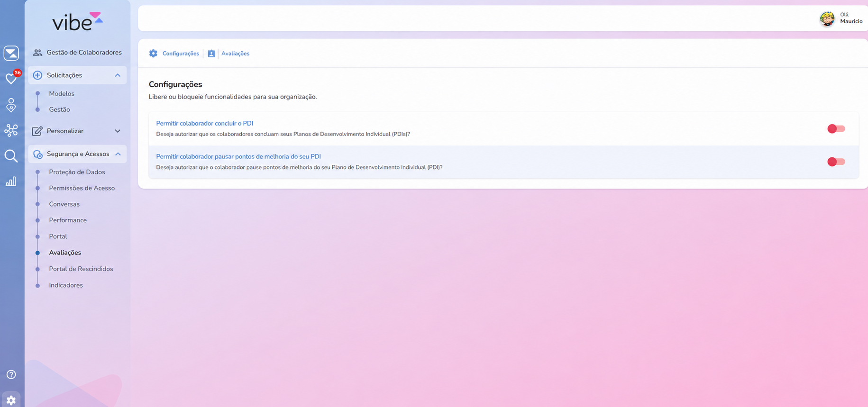
Task: Click the plus circle icon beside Solicitações
Action: [37, 75]
